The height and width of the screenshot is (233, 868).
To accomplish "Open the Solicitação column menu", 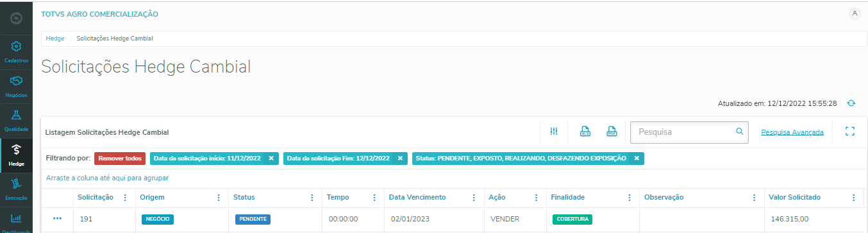I will [125, 198].
